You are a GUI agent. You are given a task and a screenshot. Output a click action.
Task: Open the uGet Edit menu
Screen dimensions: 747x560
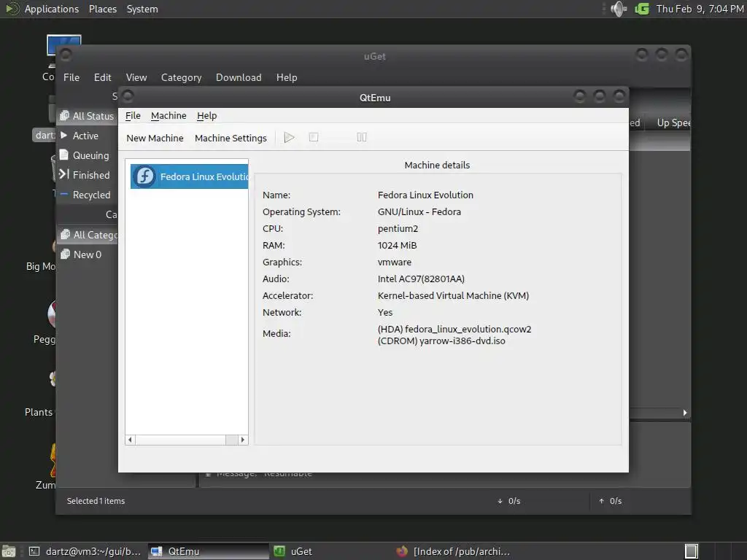(x=102, y=77)
